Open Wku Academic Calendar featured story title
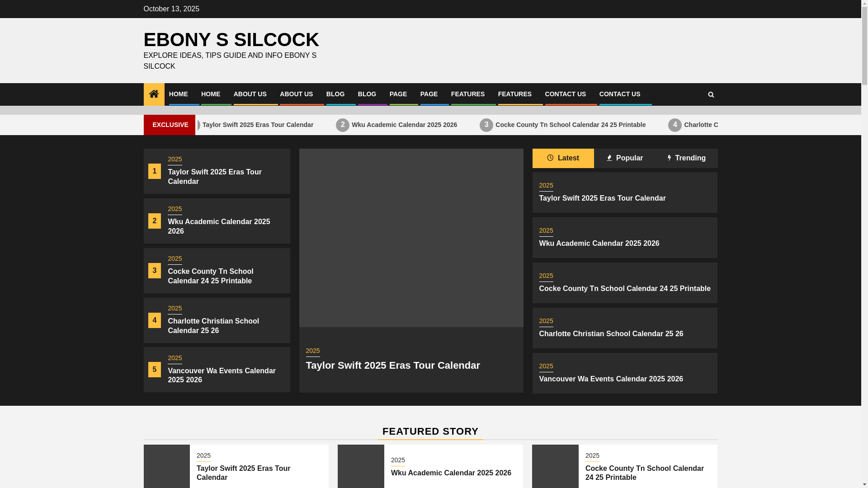Image resolution: width=868 pixels, height=488 pixels. tap(451, 473)
